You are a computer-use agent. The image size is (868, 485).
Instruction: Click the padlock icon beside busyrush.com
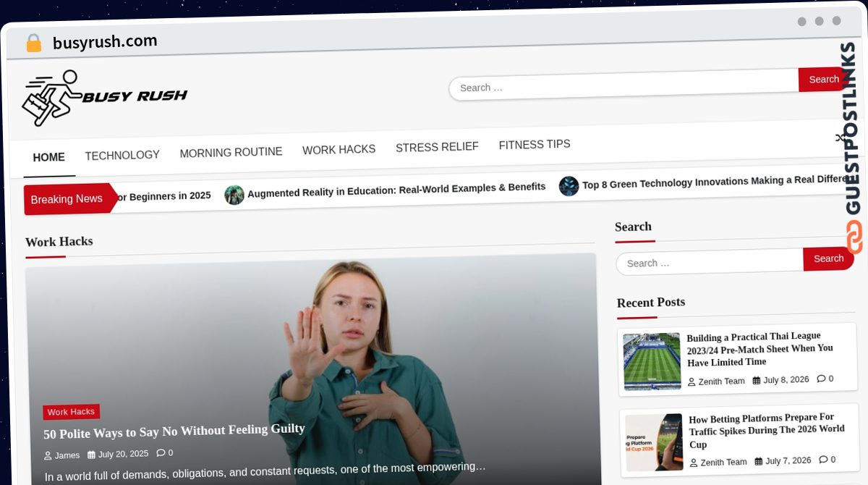pyautogui.click(x=33, y=43)
